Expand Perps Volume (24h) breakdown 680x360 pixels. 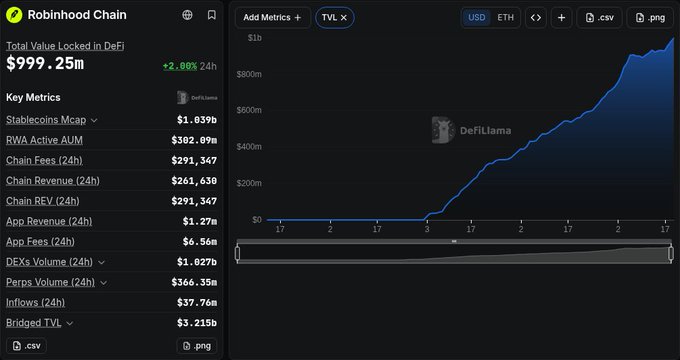[104, 282]
